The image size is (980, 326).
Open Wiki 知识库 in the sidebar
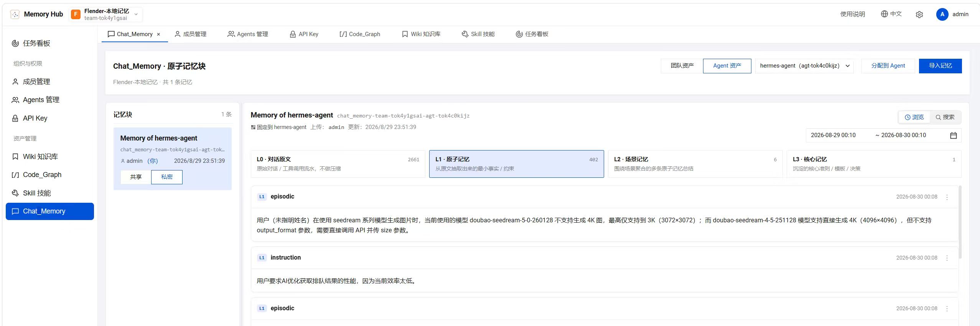(50, 157)
